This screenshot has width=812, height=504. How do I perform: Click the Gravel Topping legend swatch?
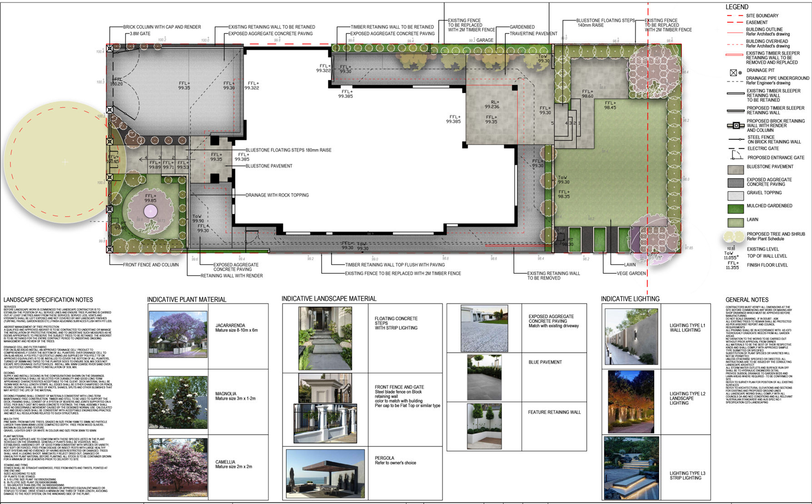pos(735,196)
